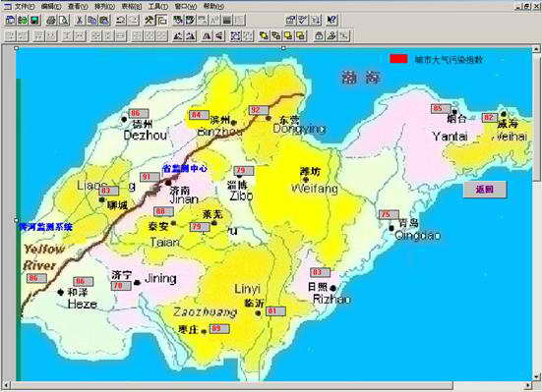This screenshot has height=392, width=542.
Task: Click the hammer tools icon
Action: [x=149, y=20]
